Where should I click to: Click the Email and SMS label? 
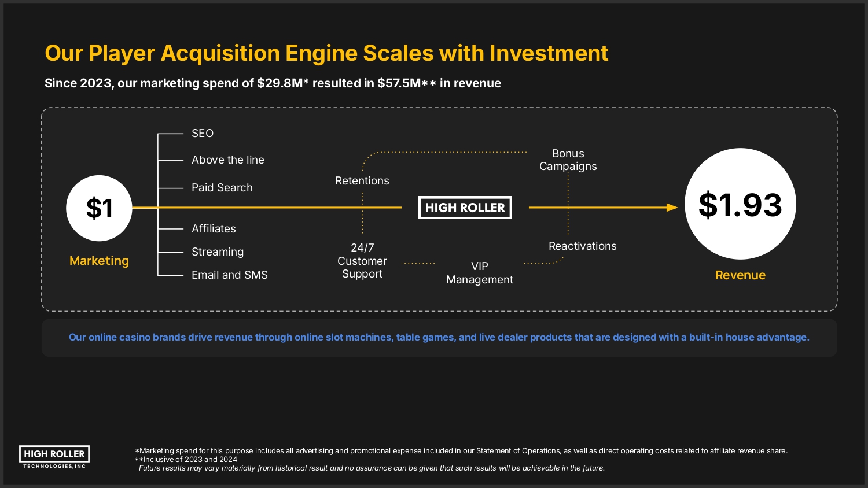click(x=230, y=275)
